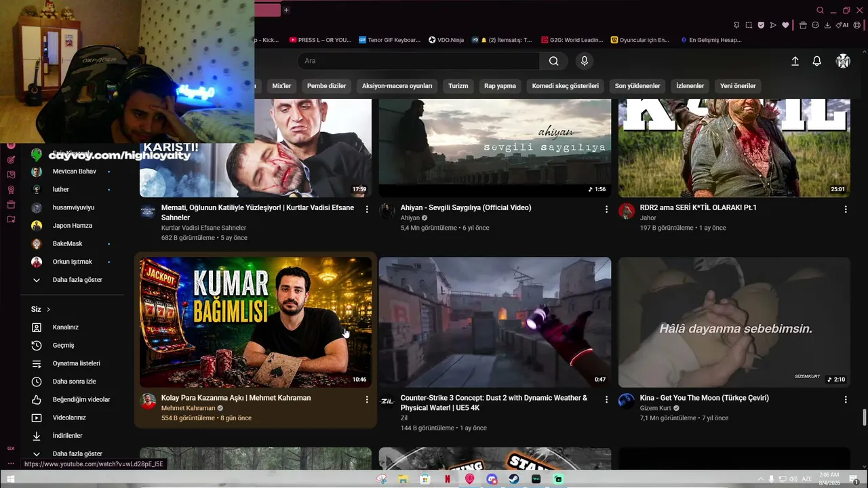
Task: Click the shield ad-blocker icon in toolbar
Action: 761,25
